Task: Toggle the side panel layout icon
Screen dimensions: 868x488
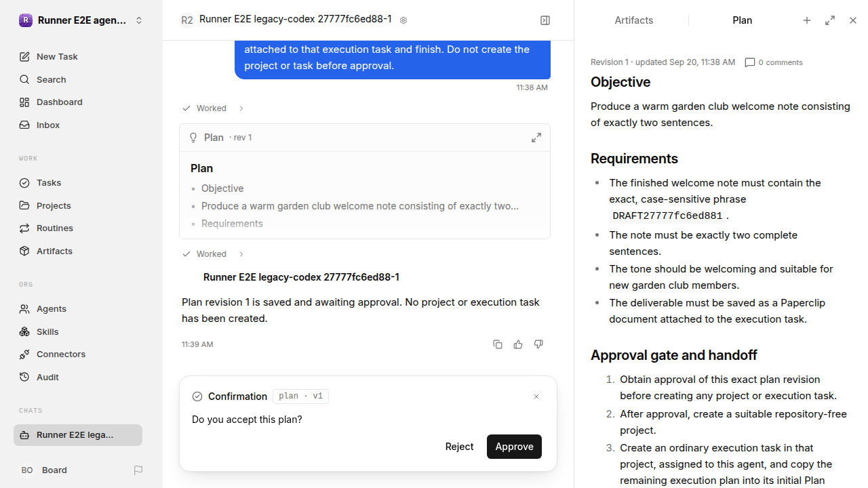Action: (x=545, y=20)
